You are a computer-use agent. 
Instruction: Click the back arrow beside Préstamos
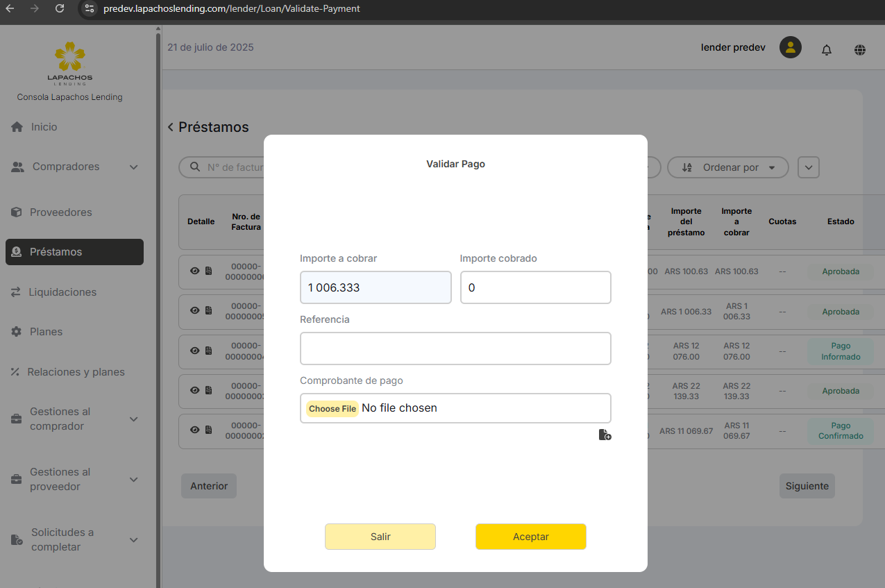[171, 127]
